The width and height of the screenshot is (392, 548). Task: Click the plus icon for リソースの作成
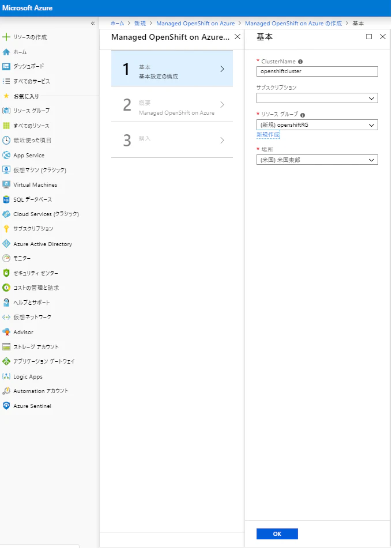coord(6,37)
